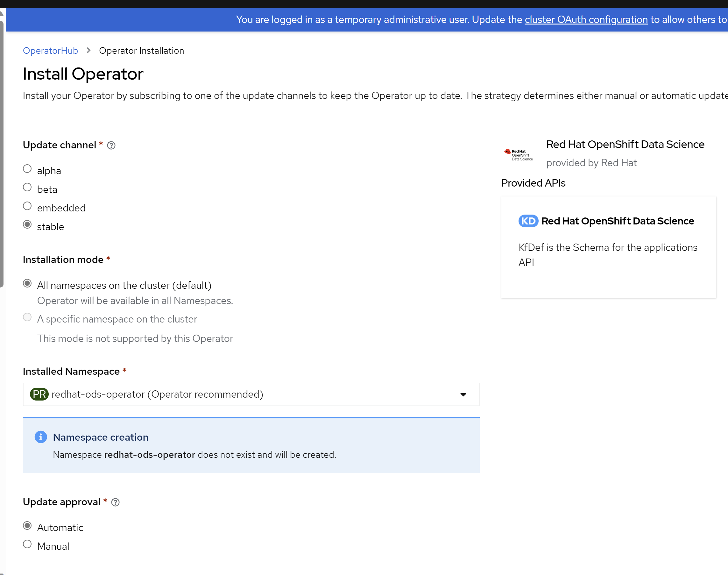728x575 pixels.
Task: Click the Namespace creation info icon
Action: (x=41, y=437)
